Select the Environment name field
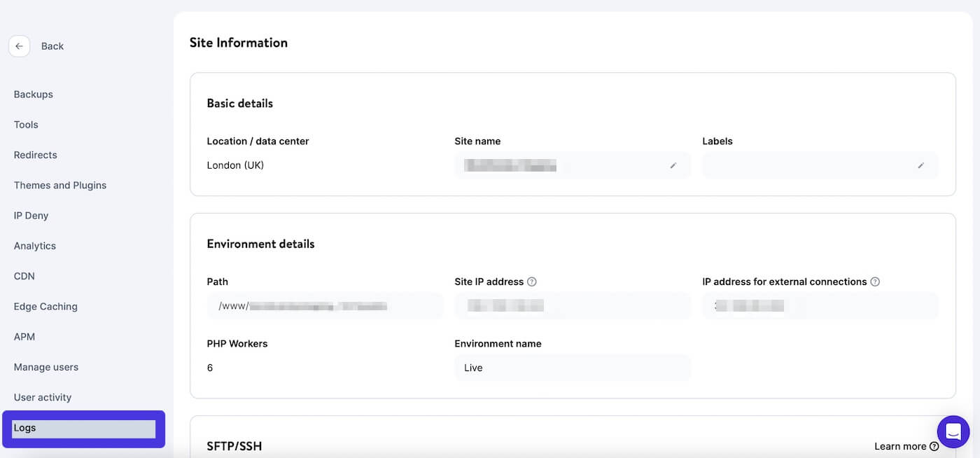The height and width of the screenshot is (458, 980). [x=572, y=367]
